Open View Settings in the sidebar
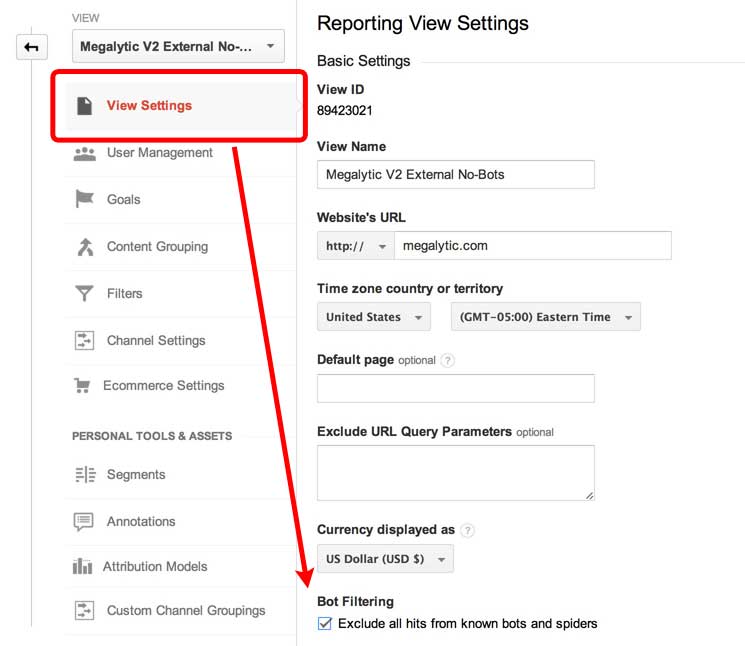Screen dimensions: 745x646 pos(149,106)
